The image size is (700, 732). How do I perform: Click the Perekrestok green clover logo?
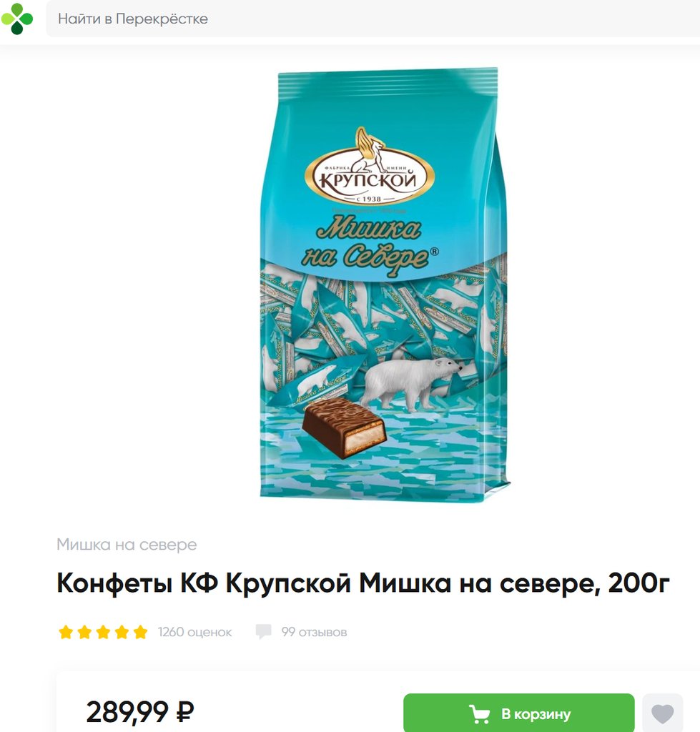coord(17,19)
